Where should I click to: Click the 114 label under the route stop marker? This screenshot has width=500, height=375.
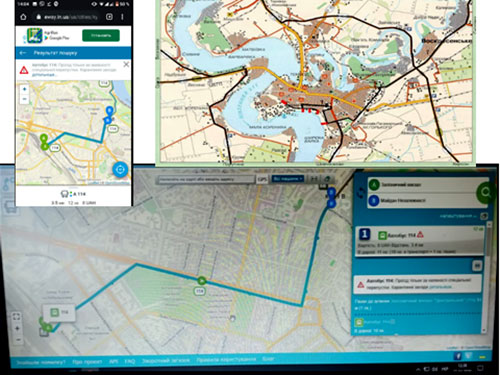(200, 291)
